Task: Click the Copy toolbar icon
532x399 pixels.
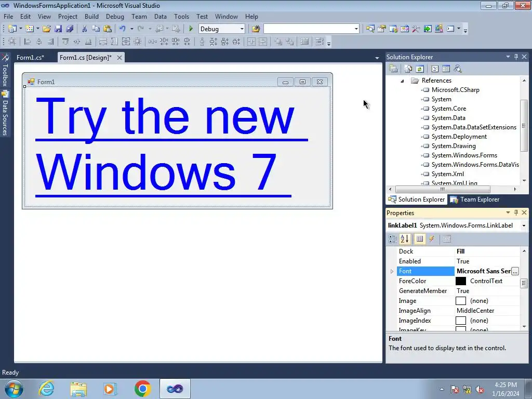Action: click(x=96, y=29)
